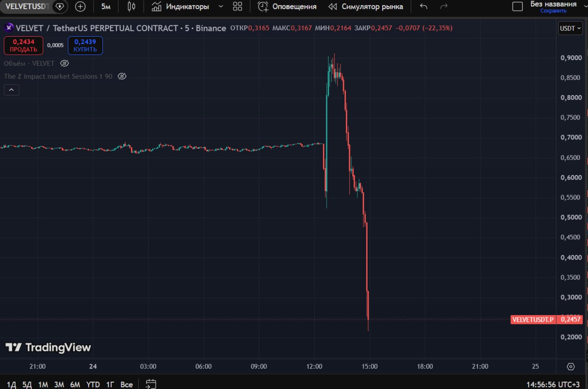Image resolution: width=588 pixels, height=389 pixels.
Task: Select the 1М date range
Action: (x=43, y=385)
